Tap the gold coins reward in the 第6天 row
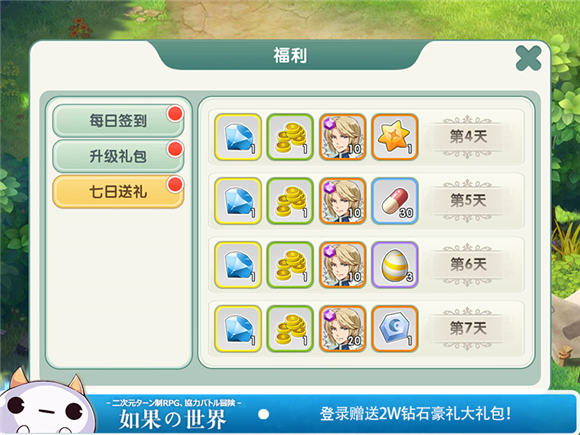The image size is (580, 435). coord(290,265)
